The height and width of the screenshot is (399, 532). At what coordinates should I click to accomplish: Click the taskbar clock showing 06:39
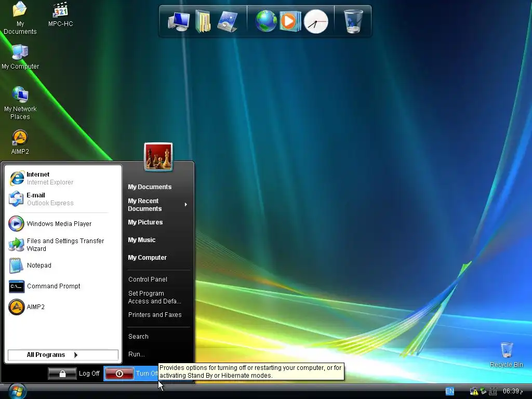(x=512, y=391)
